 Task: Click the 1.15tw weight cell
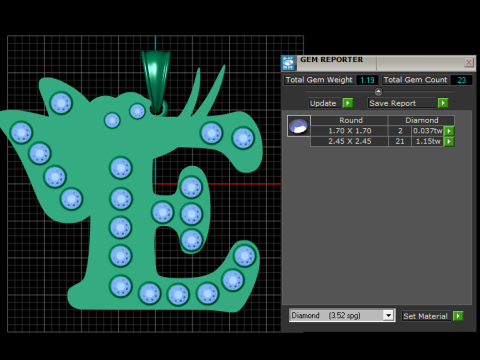[428, 141]
